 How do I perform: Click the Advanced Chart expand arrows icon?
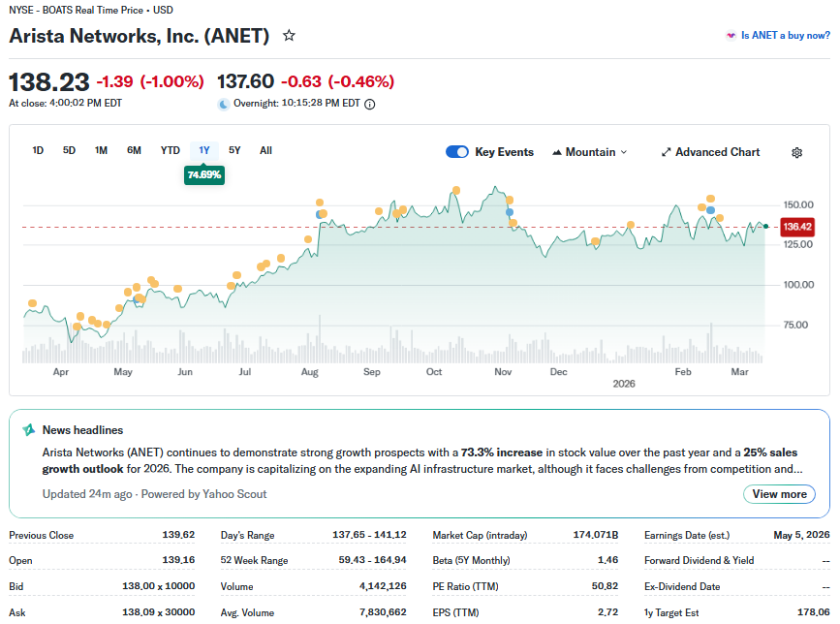[x=666, y=153]
